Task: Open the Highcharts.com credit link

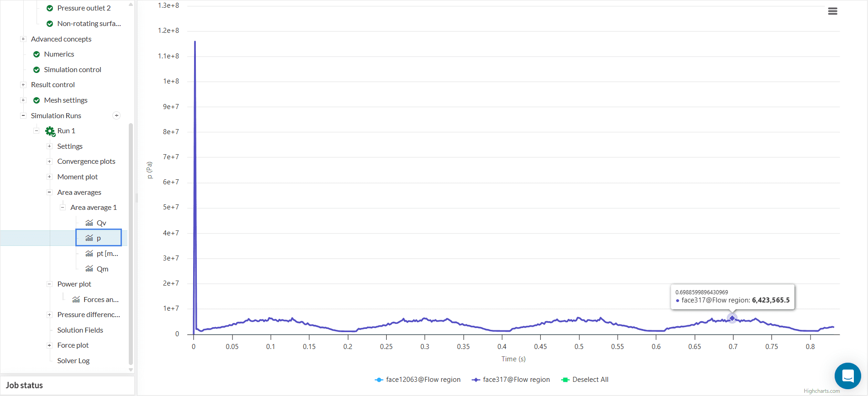Action: [821, 391]
